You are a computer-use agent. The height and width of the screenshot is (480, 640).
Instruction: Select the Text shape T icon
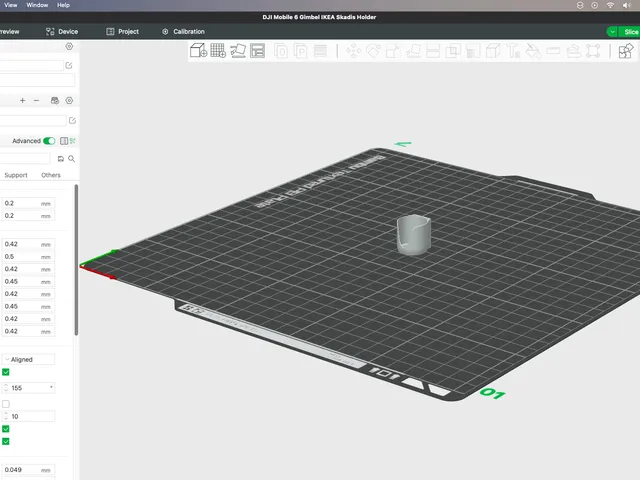(513, 51)
